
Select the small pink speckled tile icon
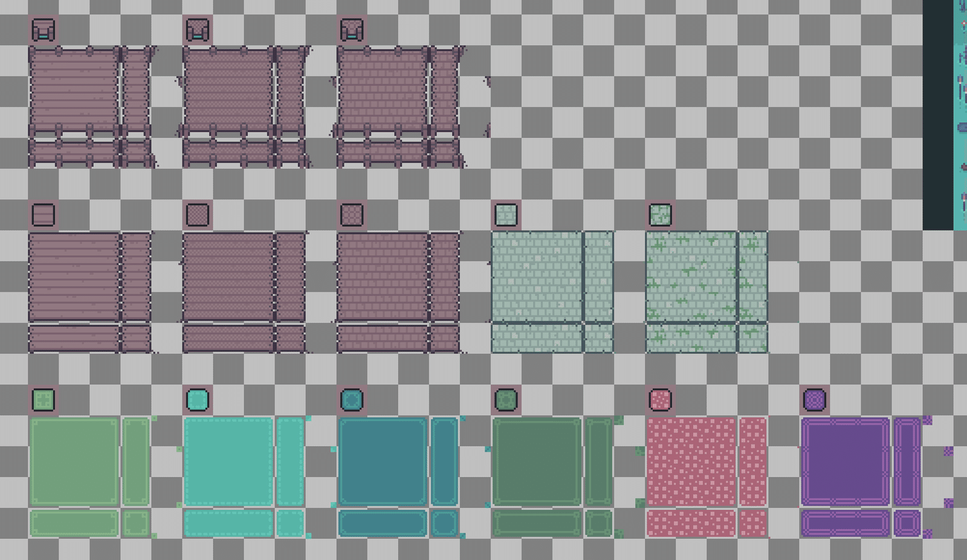[660, 400]
